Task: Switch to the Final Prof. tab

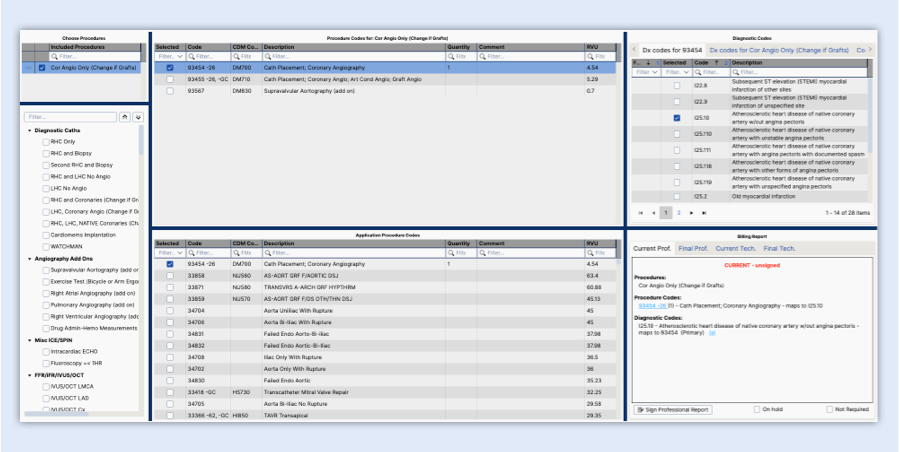Action: [692, 248]
